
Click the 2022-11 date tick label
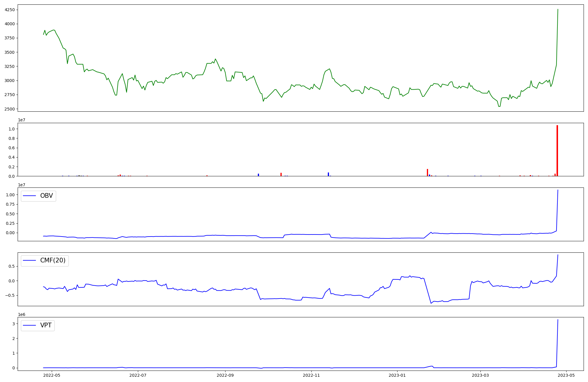[311, 375]
